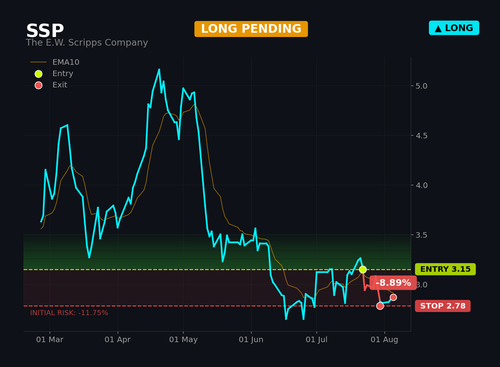Screen dimensions: 500x367
Task: Click the 01 Jun axis label
Action: [x=251, y=340]
